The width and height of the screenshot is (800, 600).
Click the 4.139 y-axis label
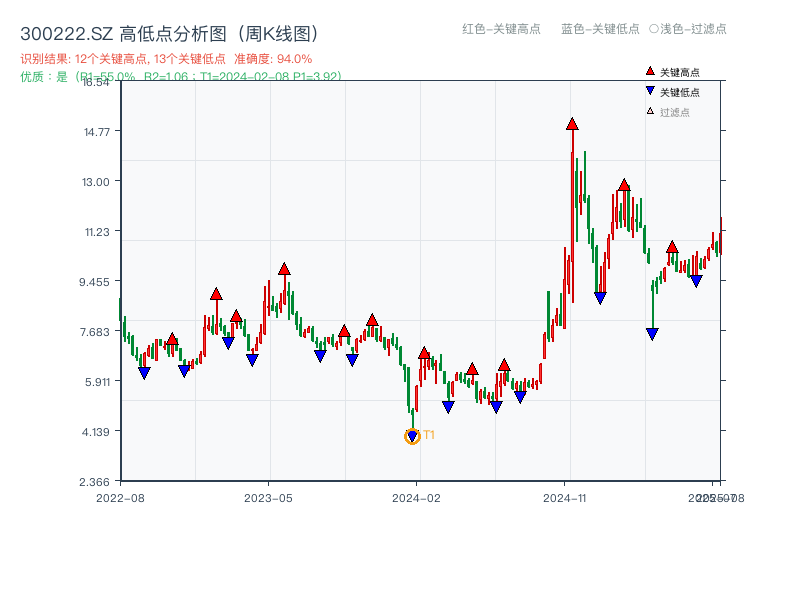(x=96, y=432)
